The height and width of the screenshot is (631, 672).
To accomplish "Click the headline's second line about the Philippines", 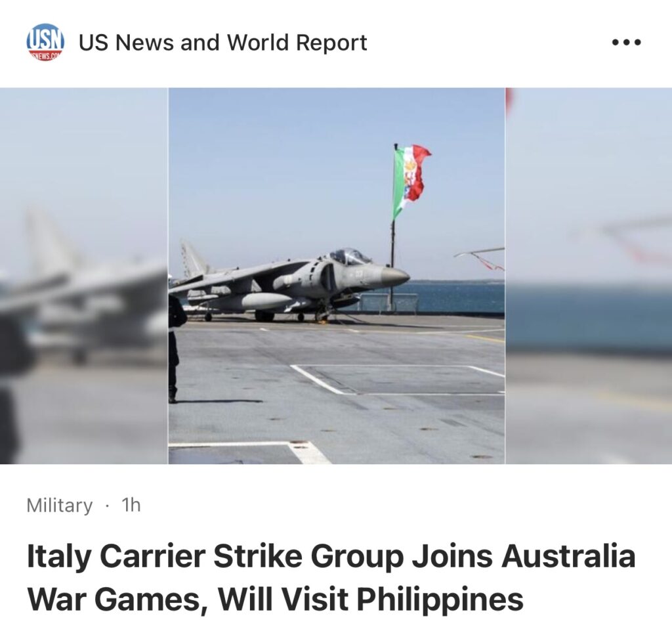I will (275, 599).
